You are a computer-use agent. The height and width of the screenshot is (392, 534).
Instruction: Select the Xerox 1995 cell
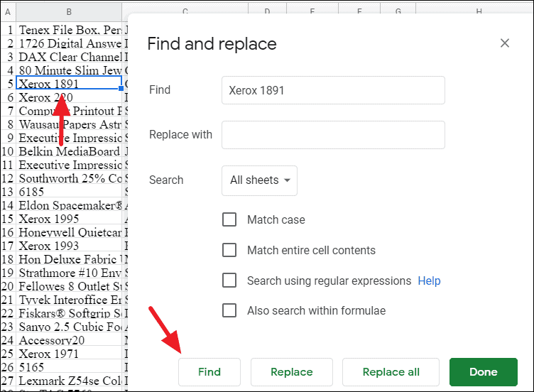pos(69,219)
